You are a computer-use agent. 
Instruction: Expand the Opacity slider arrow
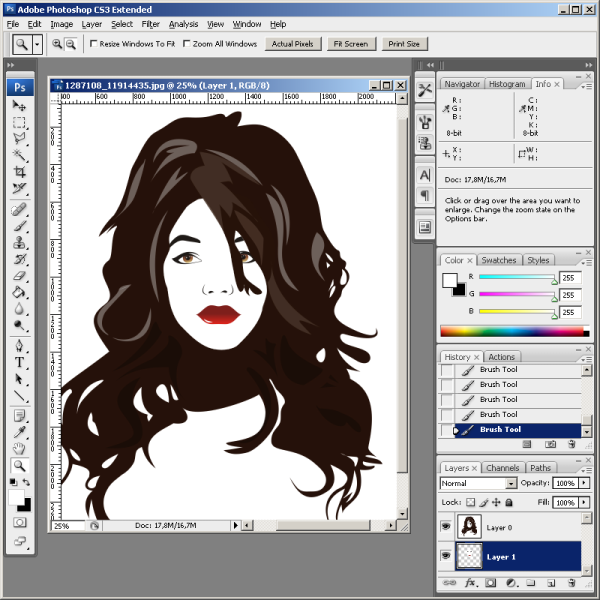(584, 484)
